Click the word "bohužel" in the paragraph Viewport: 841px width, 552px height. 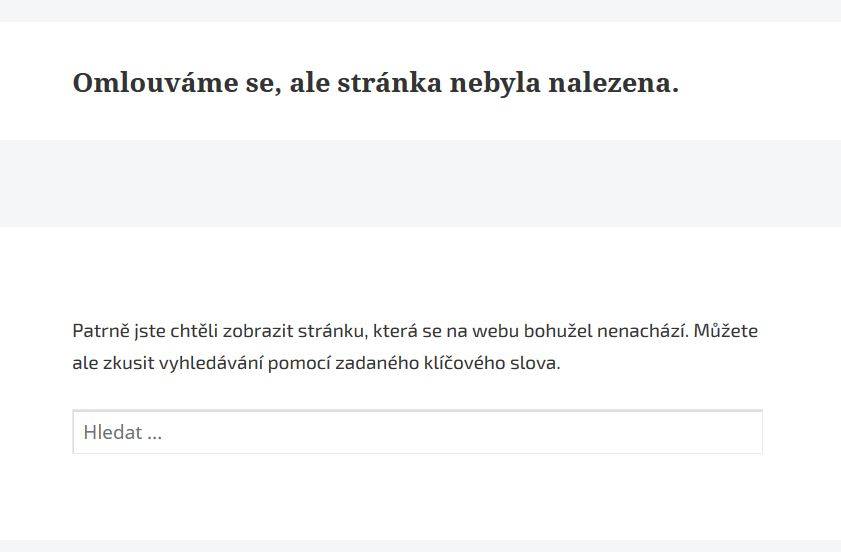pos(558,331)
